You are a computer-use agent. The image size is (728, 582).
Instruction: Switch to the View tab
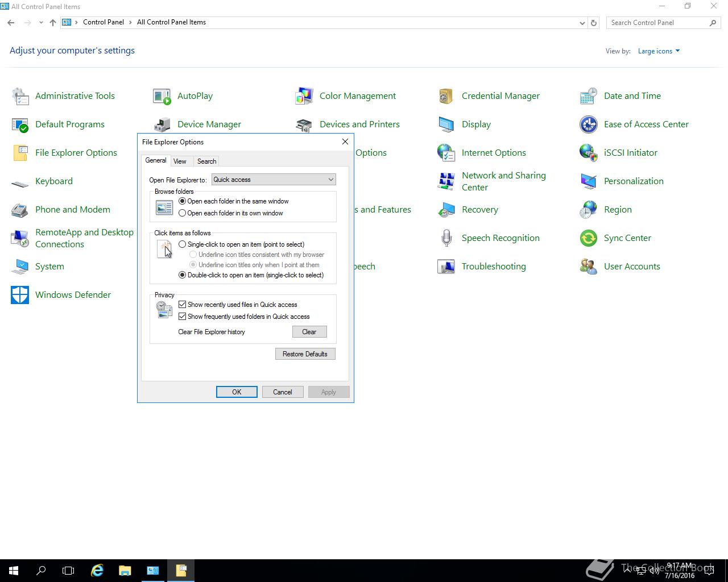[180, 161]
